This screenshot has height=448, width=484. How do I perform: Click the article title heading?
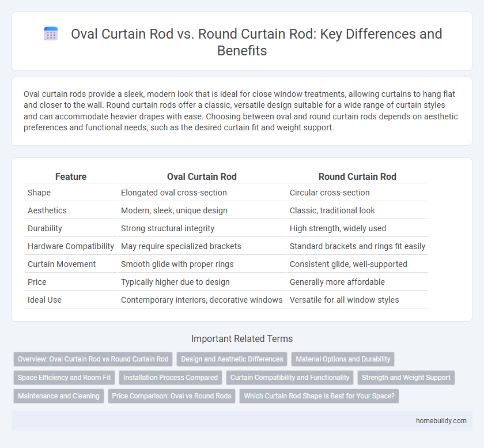[x=256, y=42]
